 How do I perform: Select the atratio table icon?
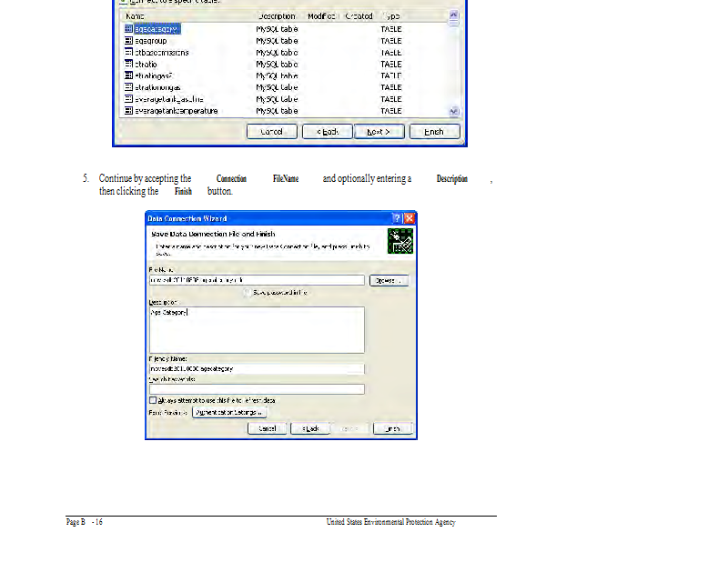coord(128,65)
